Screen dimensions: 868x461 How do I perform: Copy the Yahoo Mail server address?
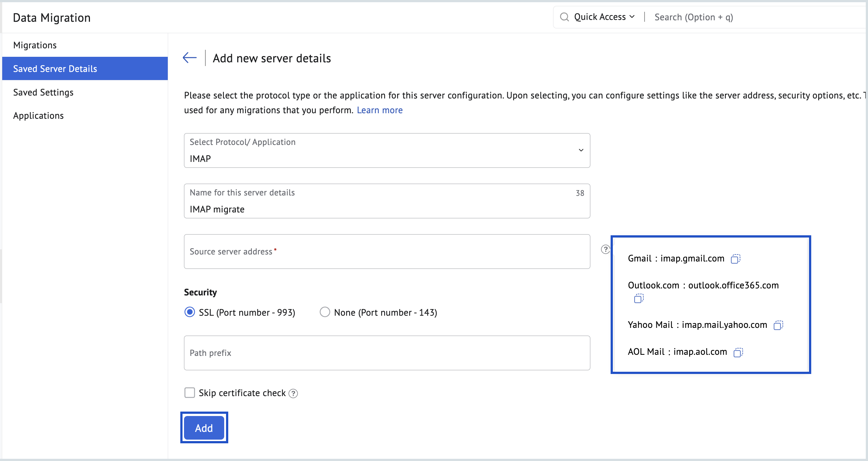tap(778, 325)
